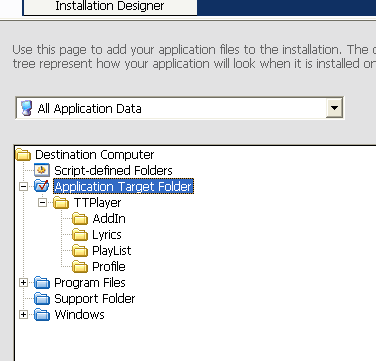Viewport: 376px width, 361px height.
Task: Click the Script-defined Folders gear icon
Action: tap(42, 170)
